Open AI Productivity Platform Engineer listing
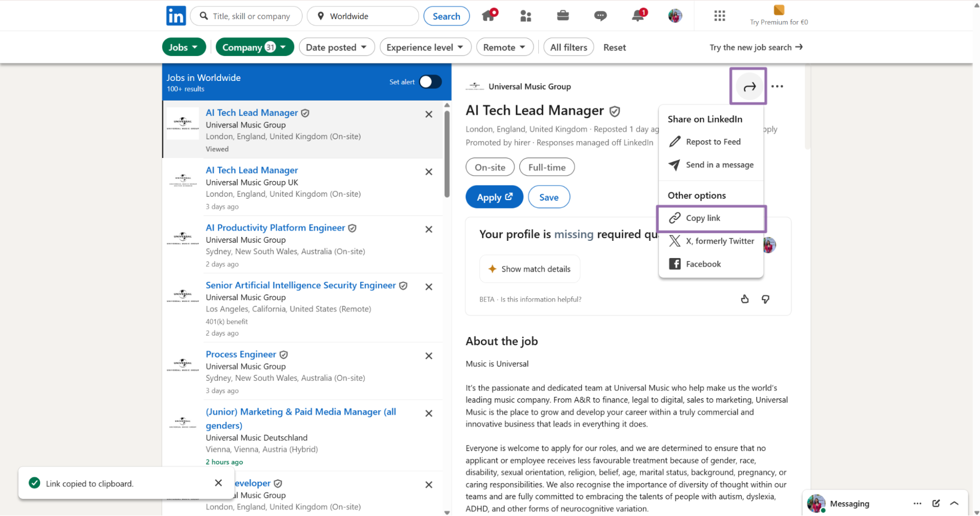Viewport: 980px width, 516px height. tap(275, 228)
